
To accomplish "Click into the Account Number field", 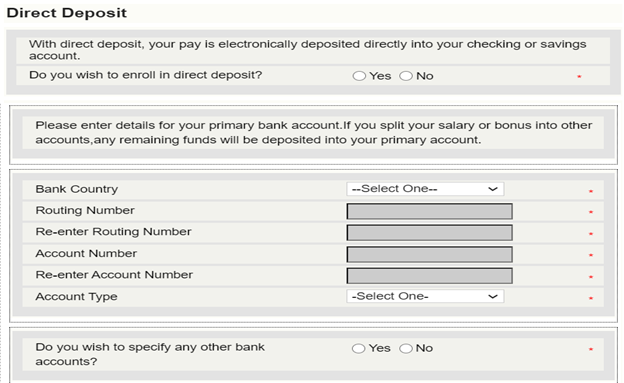I will tap(429, 254).
